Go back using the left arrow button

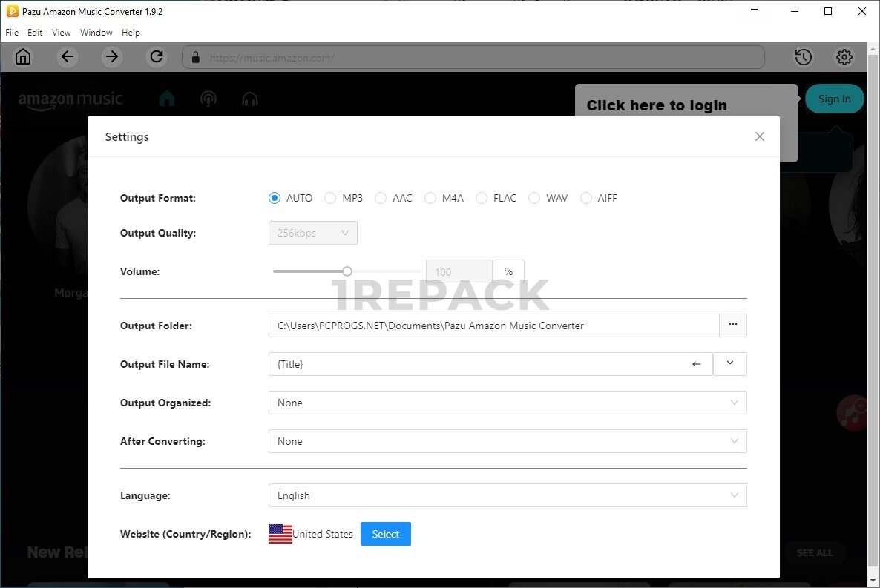click(x=68, y=57)
